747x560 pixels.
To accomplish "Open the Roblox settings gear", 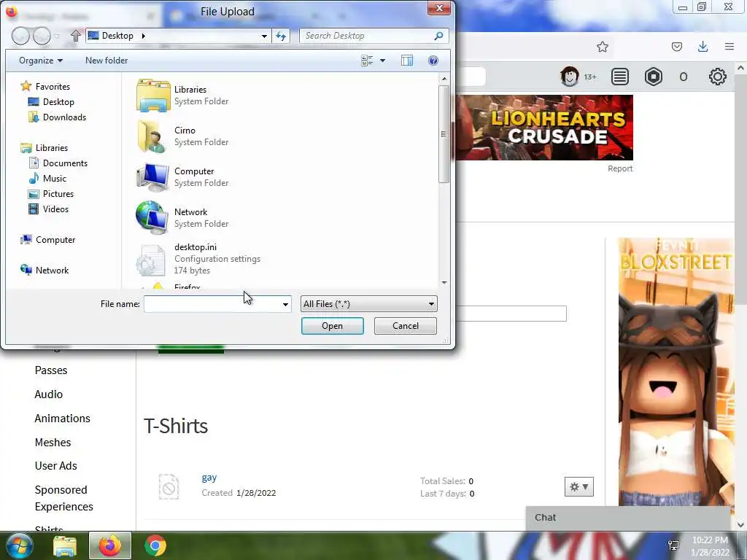I will click(x=718, y=77).
